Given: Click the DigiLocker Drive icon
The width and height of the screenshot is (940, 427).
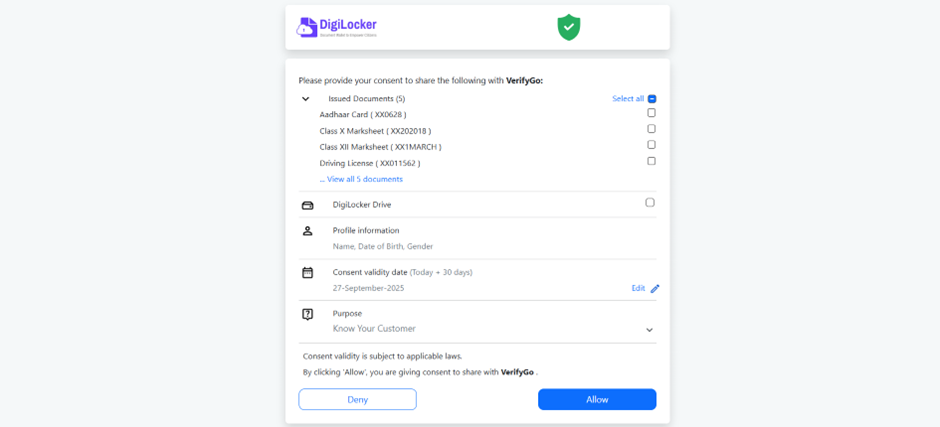Looking at the screenshot, I should (308, 205).
